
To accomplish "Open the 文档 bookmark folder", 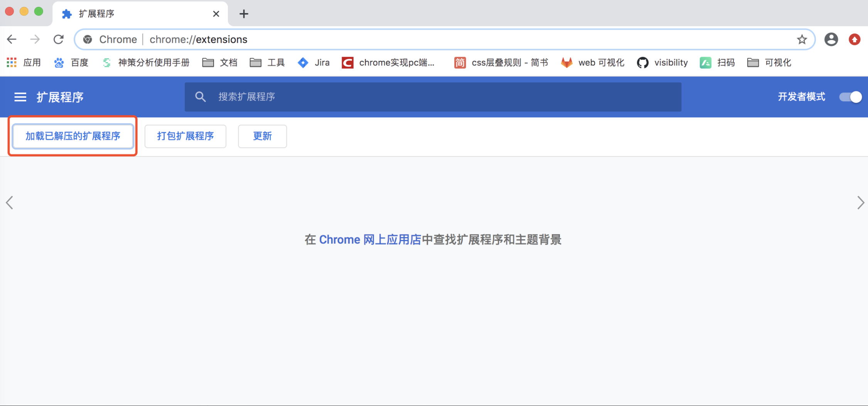I will tap(220, 62).
